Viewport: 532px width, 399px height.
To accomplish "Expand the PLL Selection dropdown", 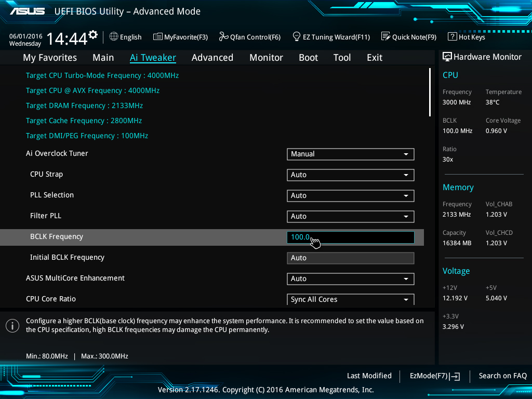I will point(351,195).
